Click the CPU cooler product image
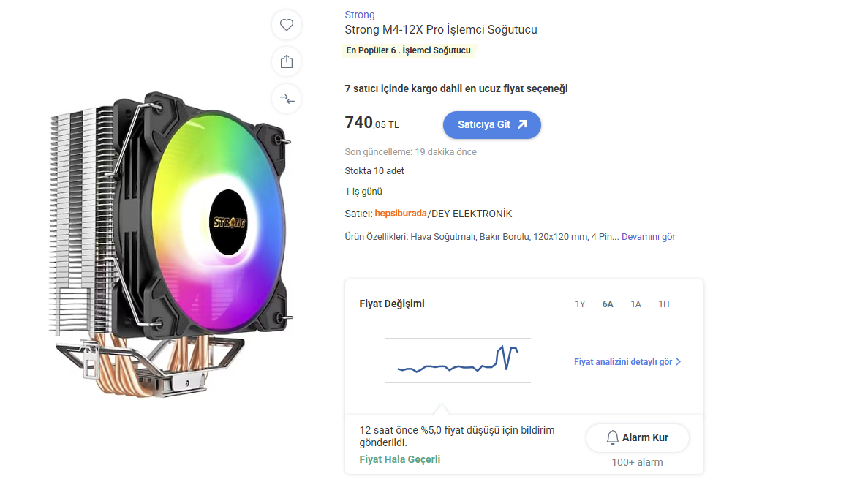Image resolution: width=868 pixels, height=490 pixels. point(168,245)
